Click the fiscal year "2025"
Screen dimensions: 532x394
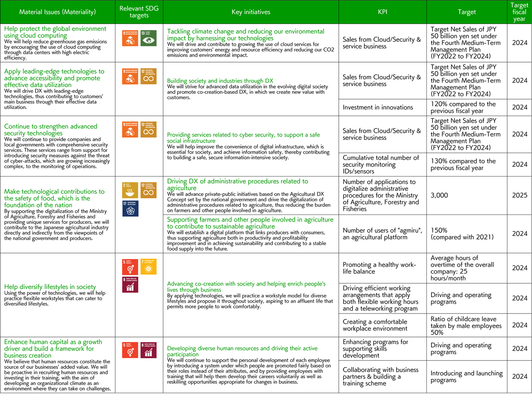[x=520, y=196]
